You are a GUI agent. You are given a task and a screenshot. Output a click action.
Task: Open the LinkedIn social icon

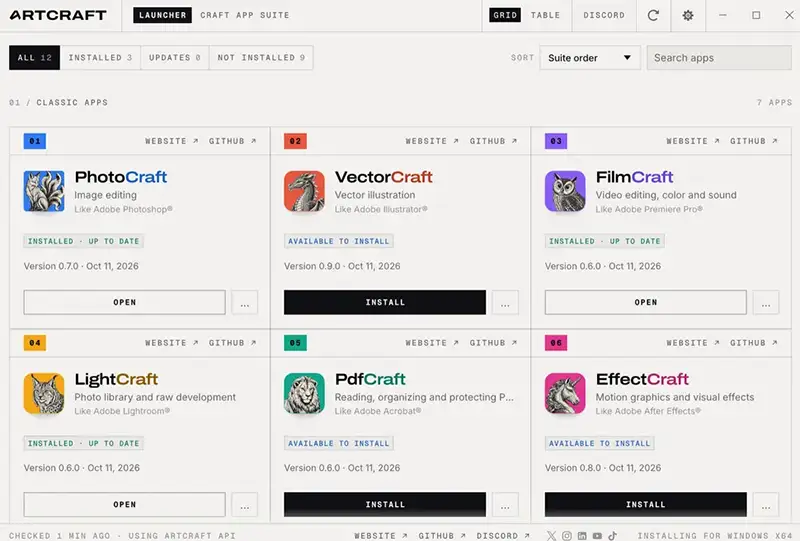(x=582, y=535)
